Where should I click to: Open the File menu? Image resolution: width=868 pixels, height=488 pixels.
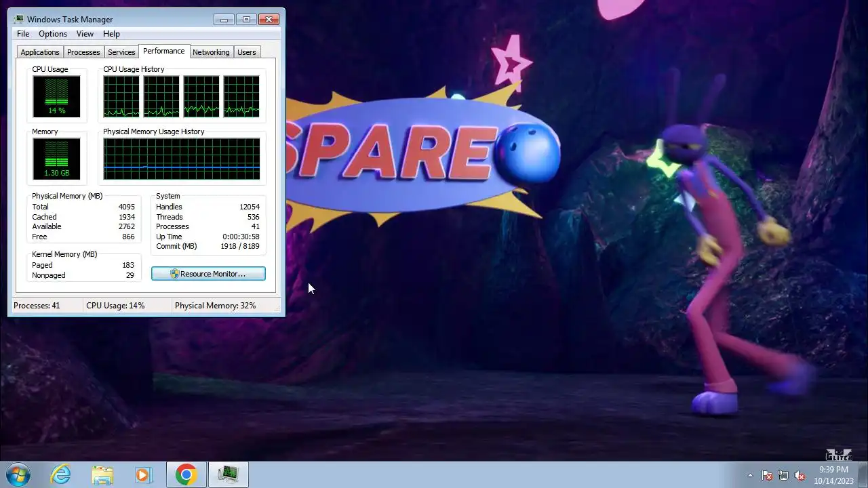tap(23, 34)
